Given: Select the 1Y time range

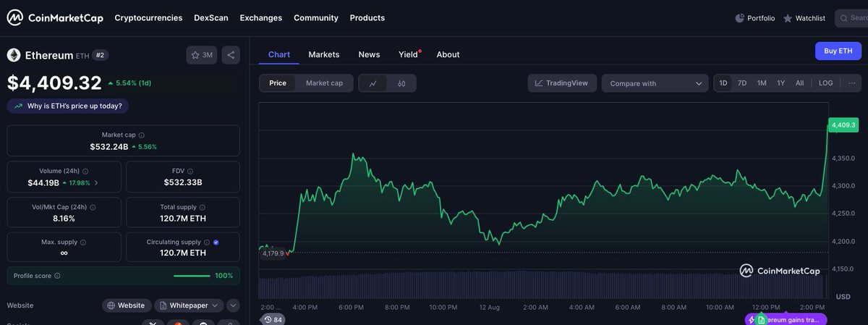Looking at the screenshot, I should (780, 83).
